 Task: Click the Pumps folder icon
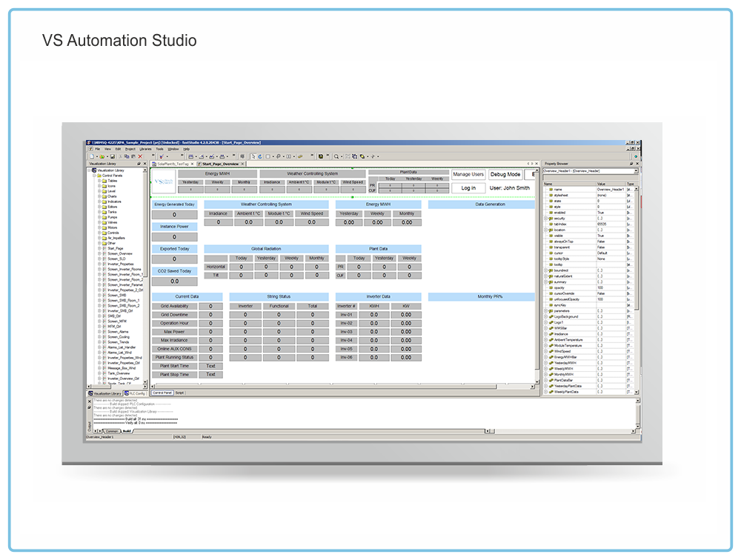(x=104, y=217)
